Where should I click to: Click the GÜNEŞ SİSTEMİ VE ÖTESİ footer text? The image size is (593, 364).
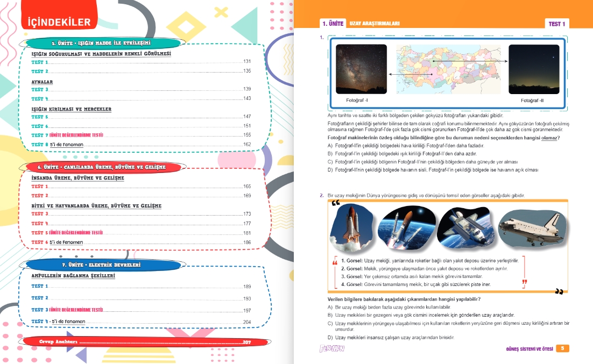(x=530, y=349)
